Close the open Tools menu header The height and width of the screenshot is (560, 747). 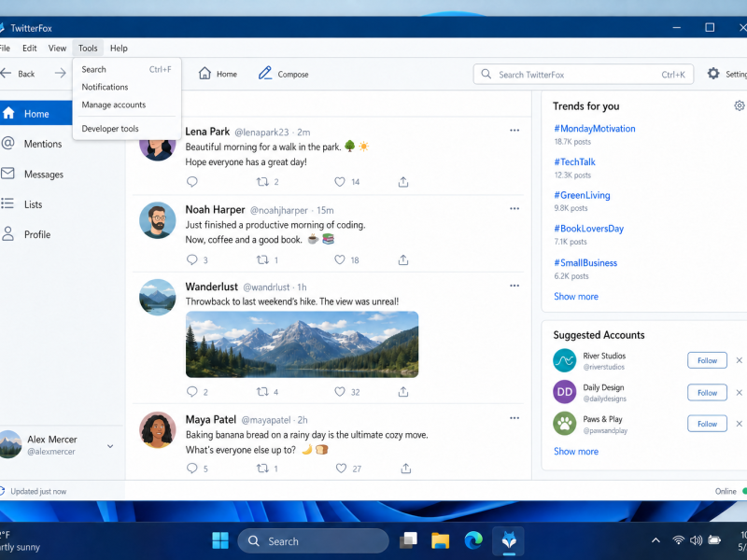[88, 49]
